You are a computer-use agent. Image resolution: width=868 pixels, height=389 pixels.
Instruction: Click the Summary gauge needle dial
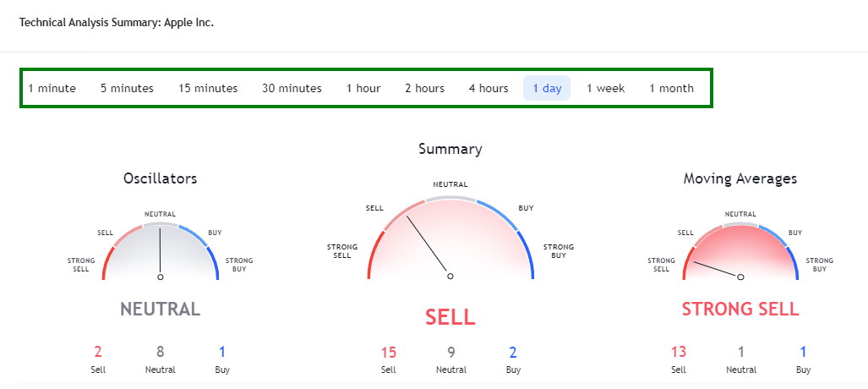450,241
